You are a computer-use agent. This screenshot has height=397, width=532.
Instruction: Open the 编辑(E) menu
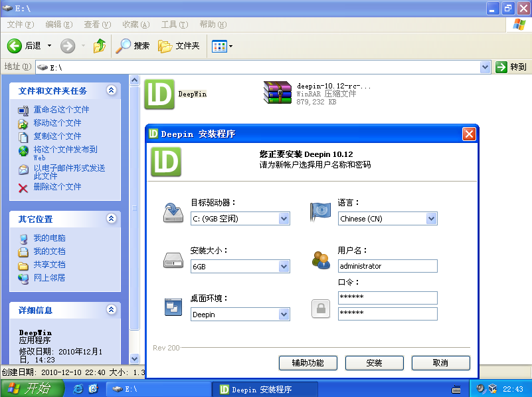(x=59, y=25)
